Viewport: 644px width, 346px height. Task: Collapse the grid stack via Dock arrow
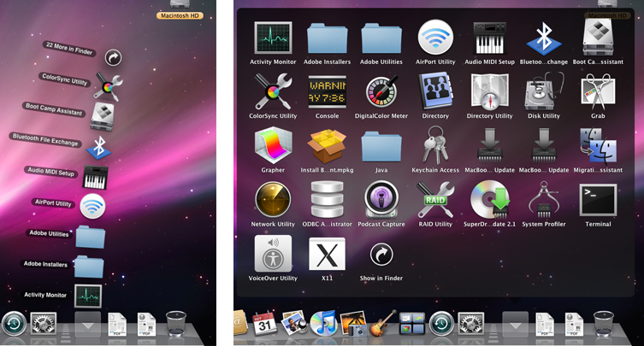click(516, 325)
